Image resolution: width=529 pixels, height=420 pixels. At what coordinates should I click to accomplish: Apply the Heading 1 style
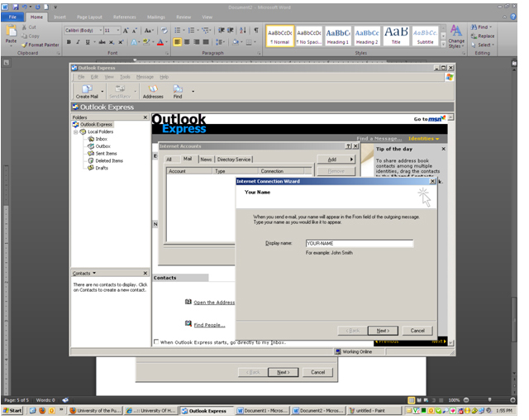pos(338,36)
